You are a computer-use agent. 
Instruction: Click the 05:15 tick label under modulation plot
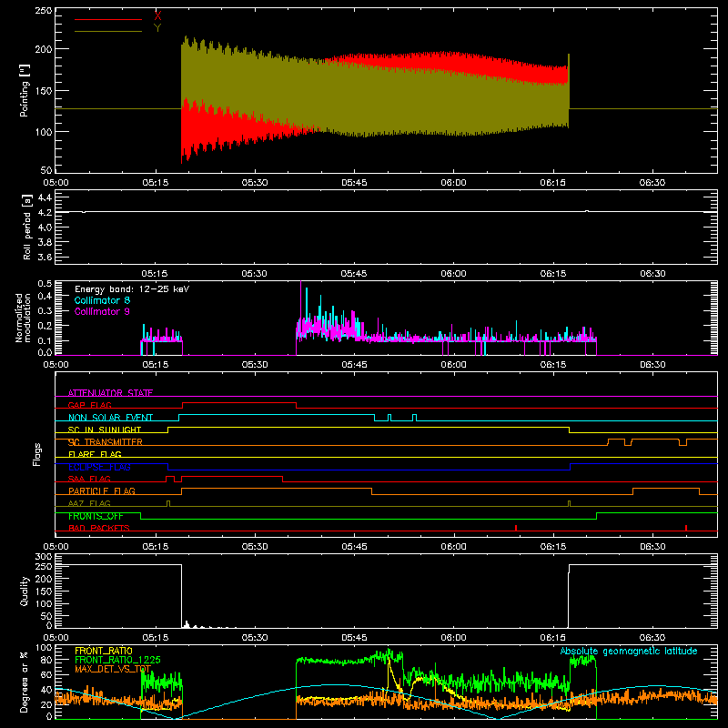pyautogui.click(x=155, y=365)
